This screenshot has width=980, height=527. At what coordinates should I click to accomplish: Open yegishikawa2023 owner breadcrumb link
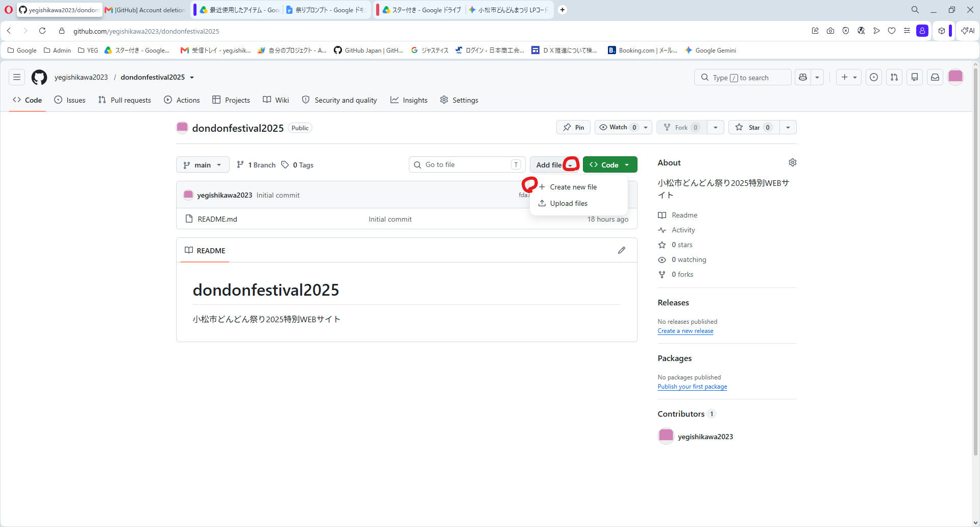pos(81,77)
